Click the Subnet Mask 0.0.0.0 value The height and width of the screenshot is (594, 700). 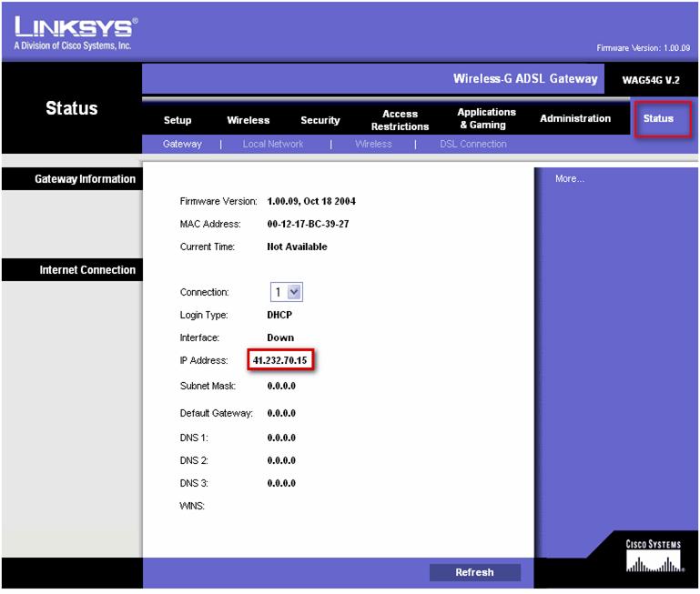(281, 386)
